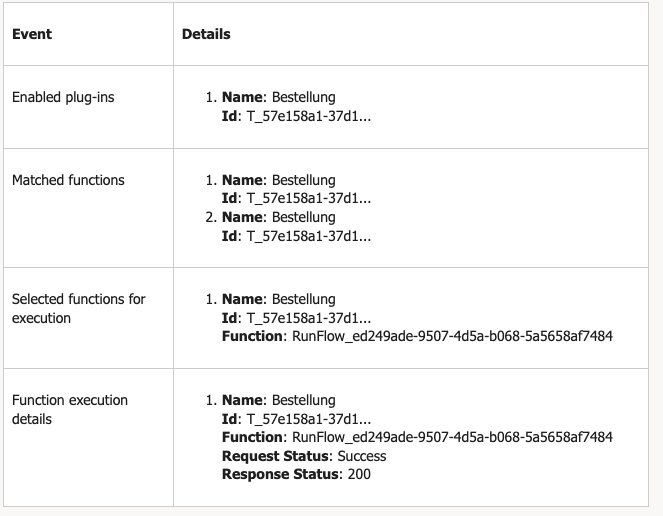Click truncated Id under Enabled plug-ins

309,116
